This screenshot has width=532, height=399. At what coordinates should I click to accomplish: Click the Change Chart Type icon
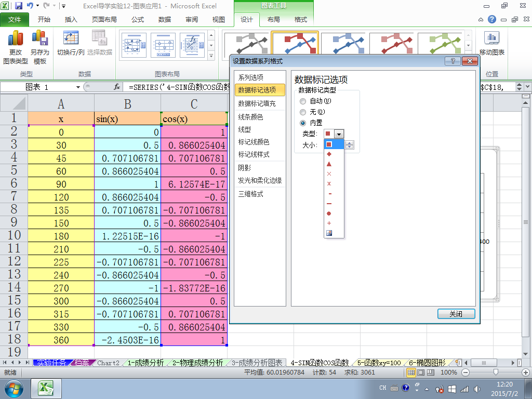coord(15,47)
